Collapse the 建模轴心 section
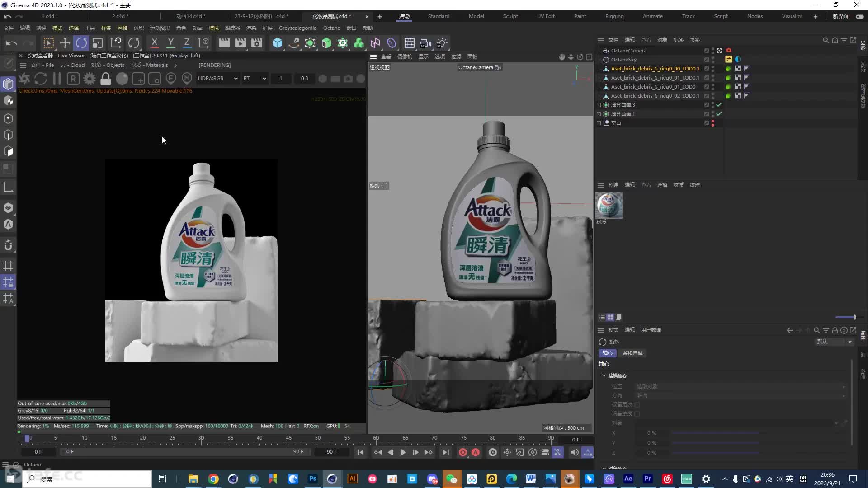The width and height of the screenshot is (868, 488). [604, 375]
